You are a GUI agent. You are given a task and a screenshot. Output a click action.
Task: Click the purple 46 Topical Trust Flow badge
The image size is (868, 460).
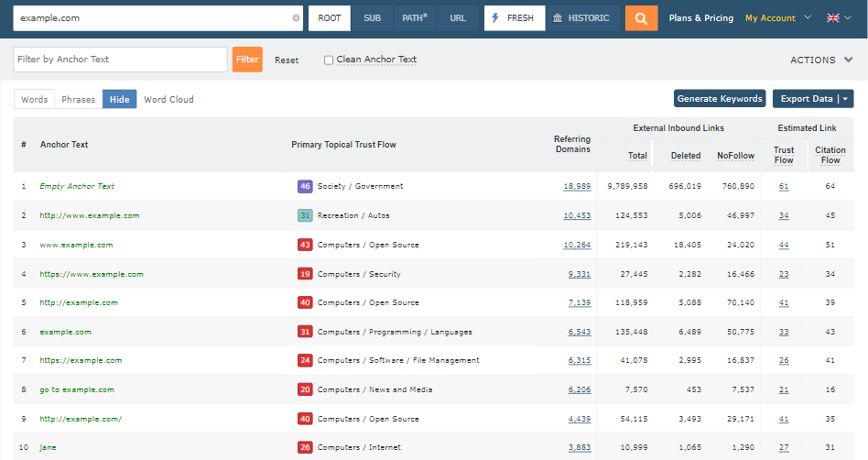tap(305, 186)
